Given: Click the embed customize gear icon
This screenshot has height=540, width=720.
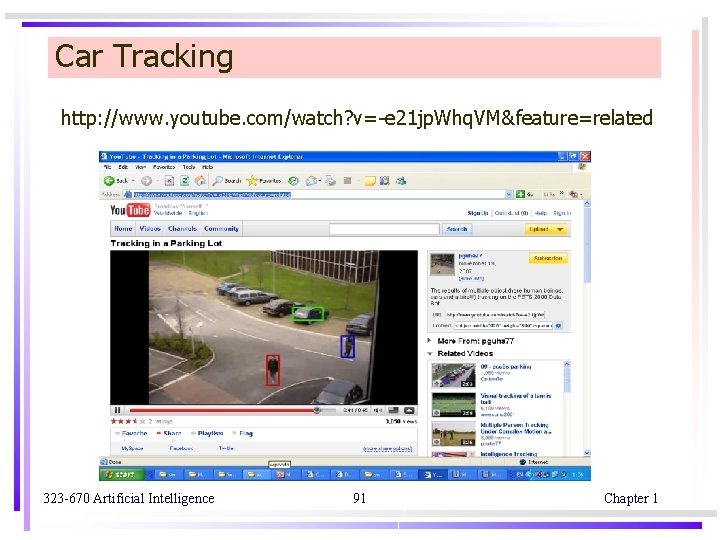Looking at the screenshot, I should coord(558,326).
